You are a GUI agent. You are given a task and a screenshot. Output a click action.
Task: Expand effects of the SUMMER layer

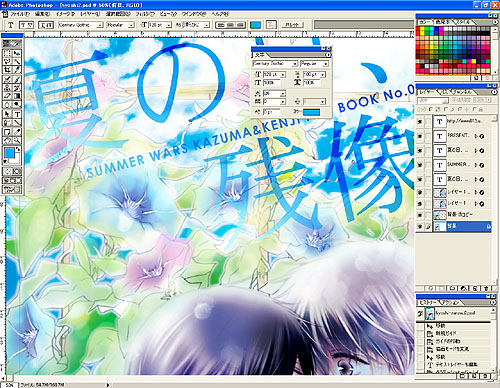coord(476,165)
